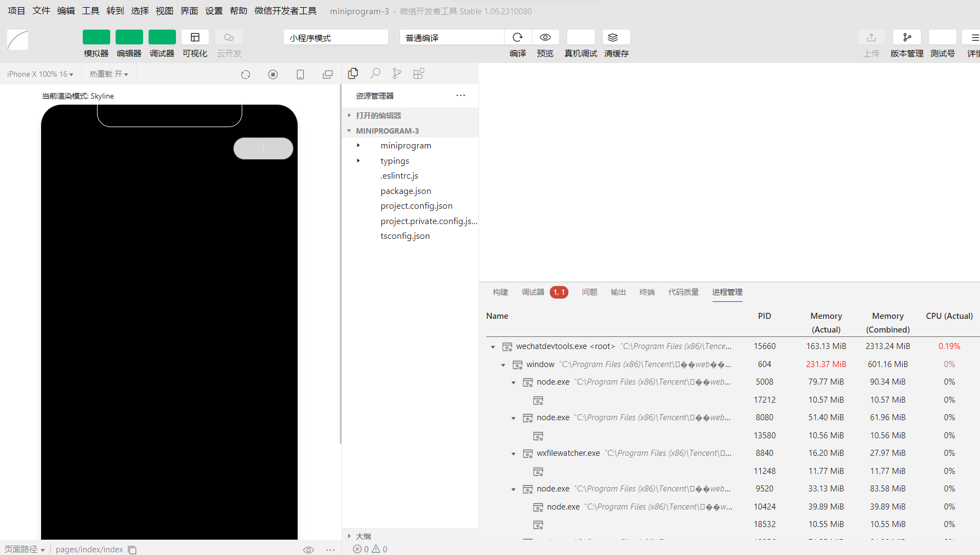
Task: Toggle the debugger panel (调试器) button
Action: (162, 37)
